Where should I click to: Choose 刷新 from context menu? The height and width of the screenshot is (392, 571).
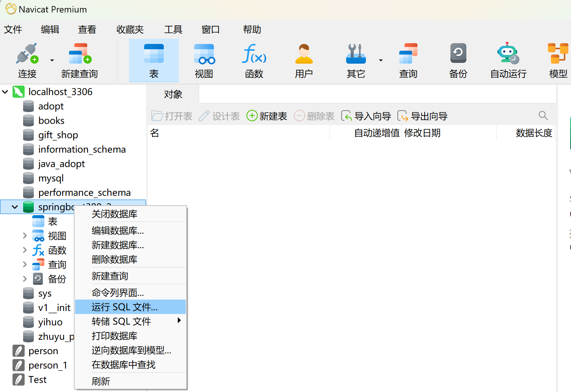[130, 381]
